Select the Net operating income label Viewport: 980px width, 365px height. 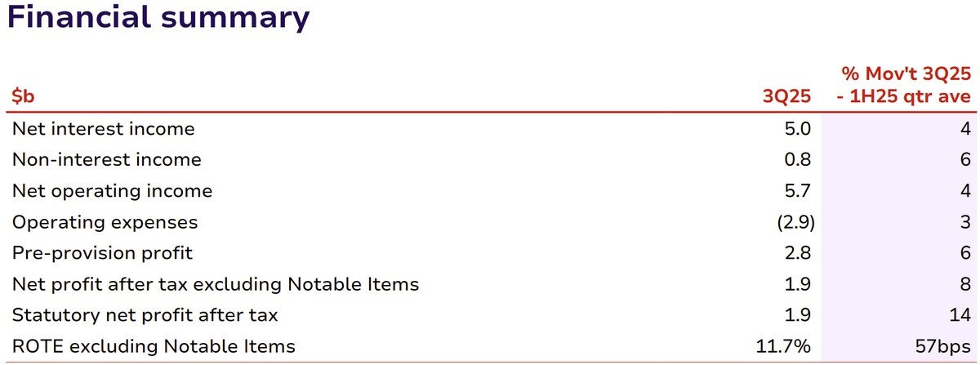tap(112, 191)
